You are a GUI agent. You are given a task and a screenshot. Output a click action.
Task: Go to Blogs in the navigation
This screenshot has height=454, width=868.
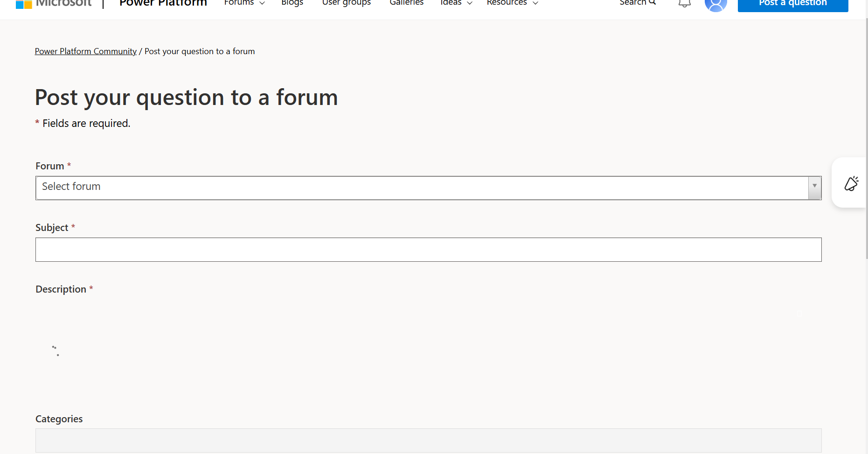(292, 3)
